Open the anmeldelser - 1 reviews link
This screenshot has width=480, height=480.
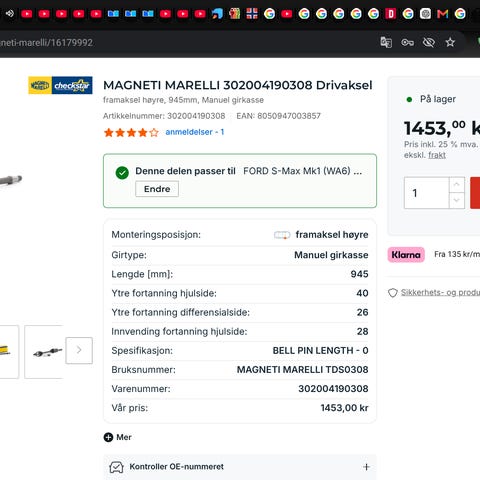pos(195,132)
